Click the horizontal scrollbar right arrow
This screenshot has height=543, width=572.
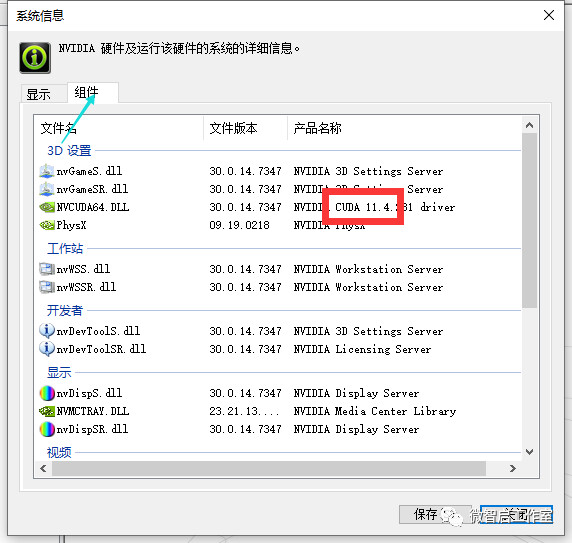513,468
